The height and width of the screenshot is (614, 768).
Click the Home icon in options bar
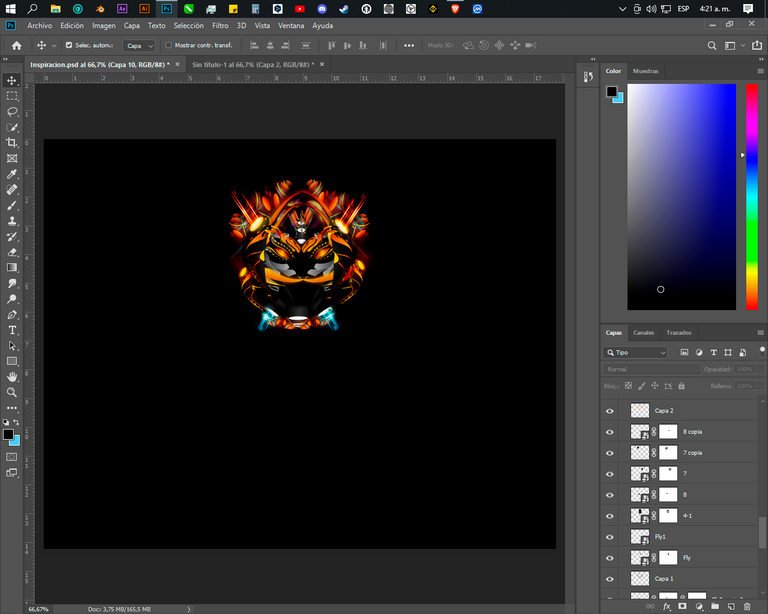17,46
